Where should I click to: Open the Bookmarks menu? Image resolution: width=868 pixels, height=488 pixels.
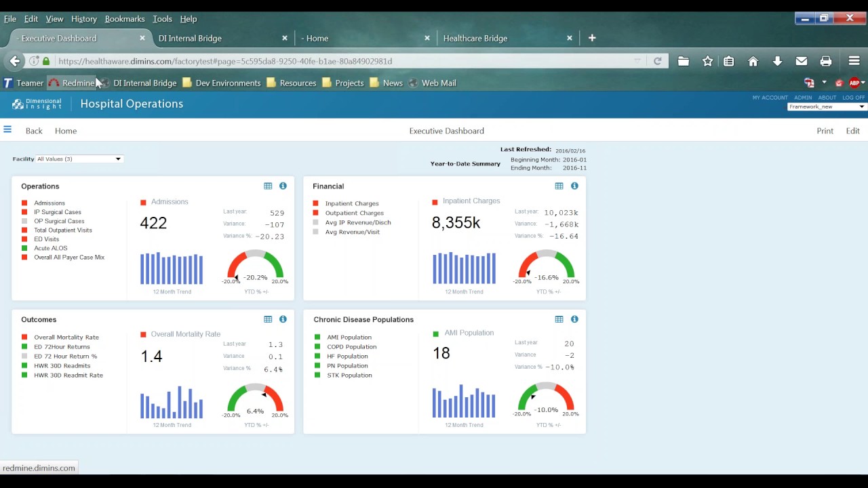125,19
